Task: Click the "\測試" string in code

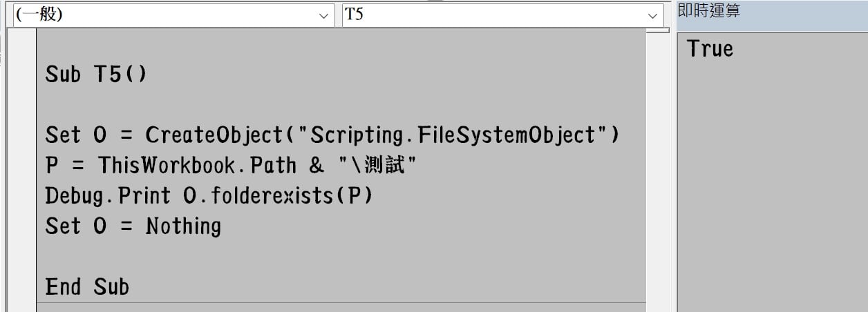Action: coord(377,166)
